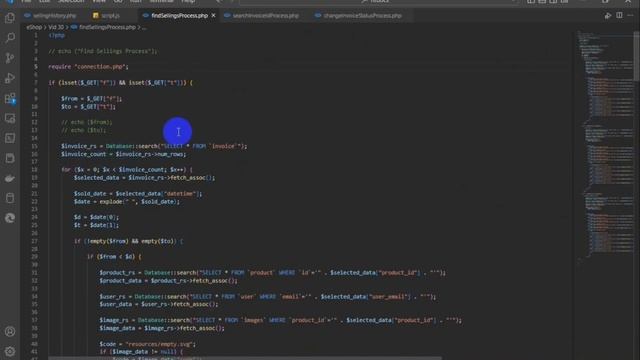Click the if ($from < $d) line
This screenshot has height=360, width=640.
click(x=114, y=257)
